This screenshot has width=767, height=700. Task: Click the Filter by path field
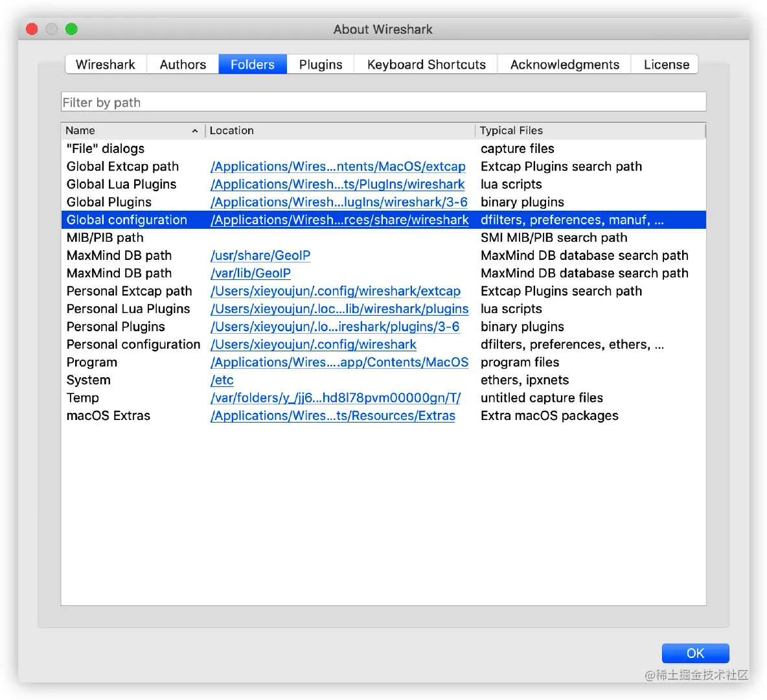coord(383,102)
